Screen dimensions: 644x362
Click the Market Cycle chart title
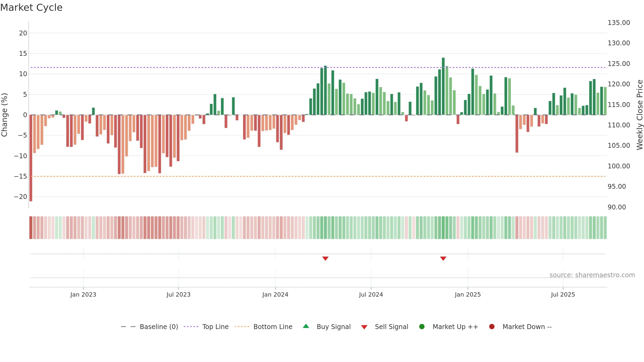tap(31, 8)
